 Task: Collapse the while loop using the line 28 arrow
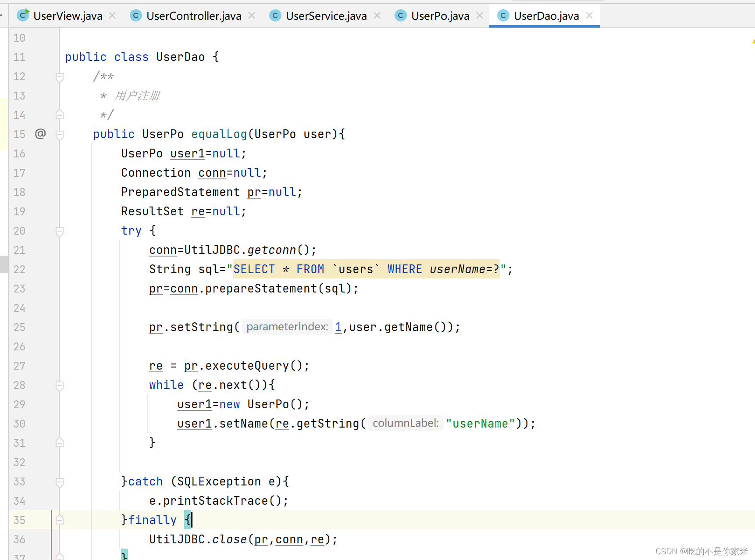click(59, 385)
